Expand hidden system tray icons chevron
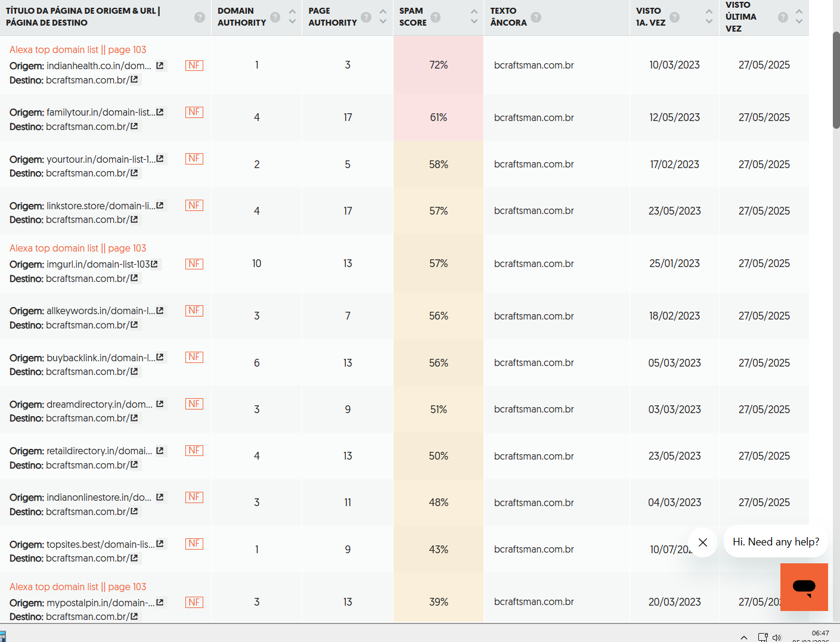 point(743,637)
